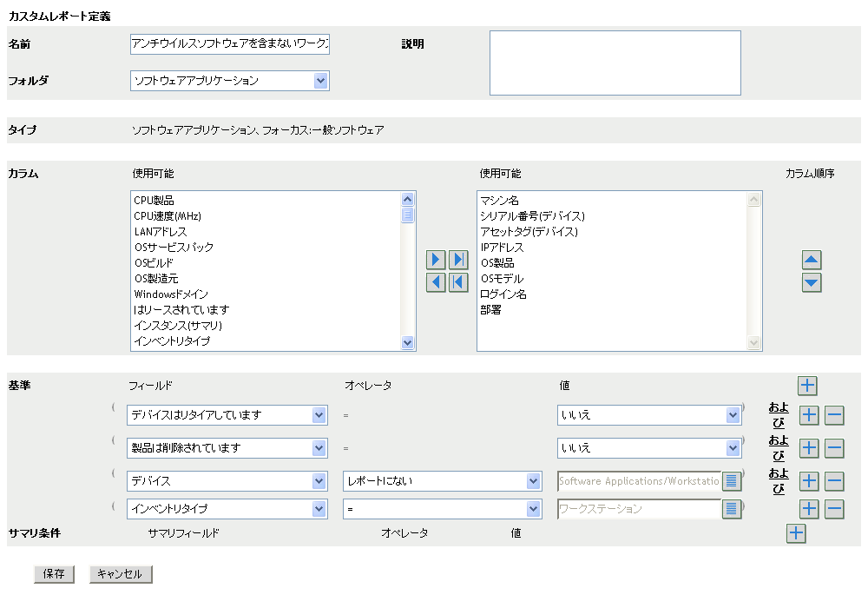The image size is (868, 608).
Task: Move selected column up in order
Action: pos(812,260)
